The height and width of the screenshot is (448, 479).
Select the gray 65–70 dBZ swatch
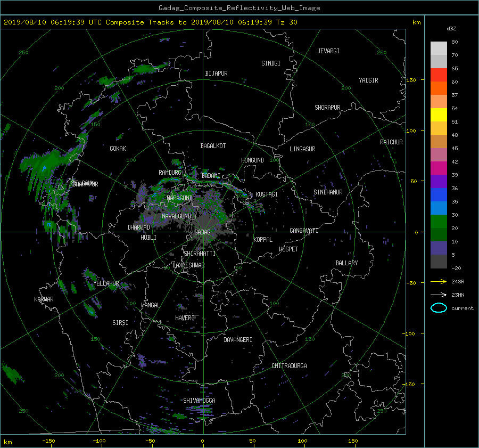439,61
